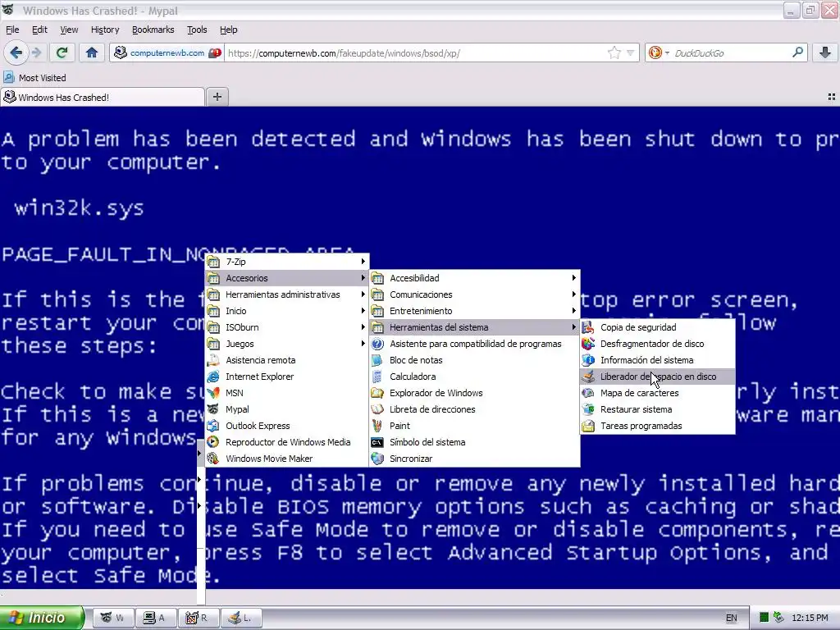The height and width of the screenshot is (630, 840).
Task: Open the list all tabs button
Action: point(832,97)
